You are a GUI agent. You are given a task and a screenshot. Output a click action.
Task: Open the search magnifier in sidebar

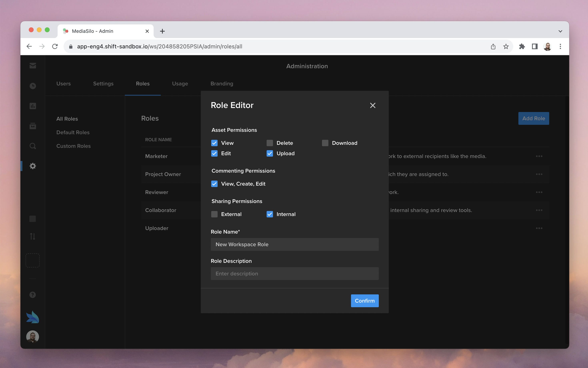point(33,146)
